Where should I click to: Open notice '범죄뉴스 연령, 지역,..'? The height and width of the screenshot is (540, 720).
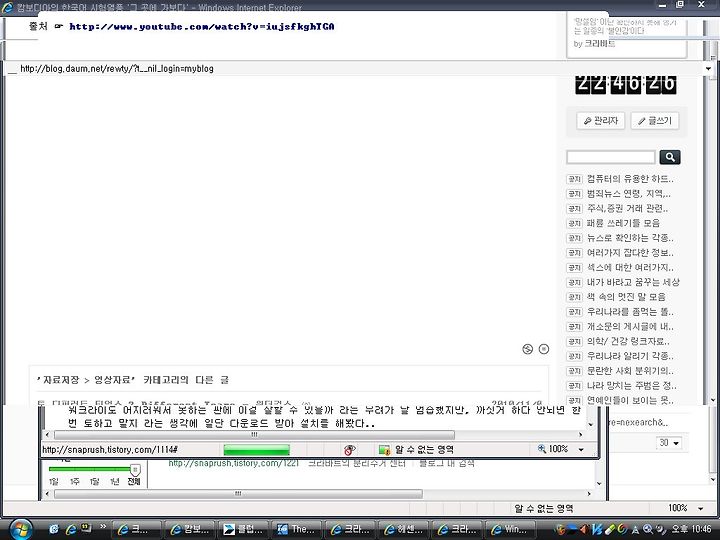629,193
